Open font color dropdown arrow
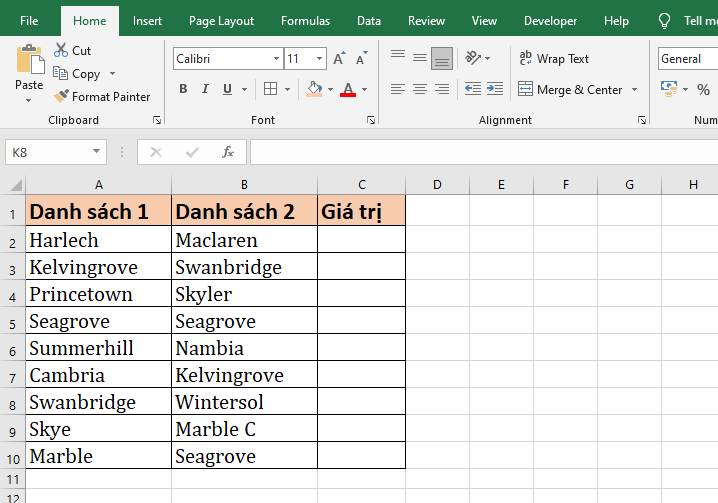The image size is (718, 503). point(364,89)
